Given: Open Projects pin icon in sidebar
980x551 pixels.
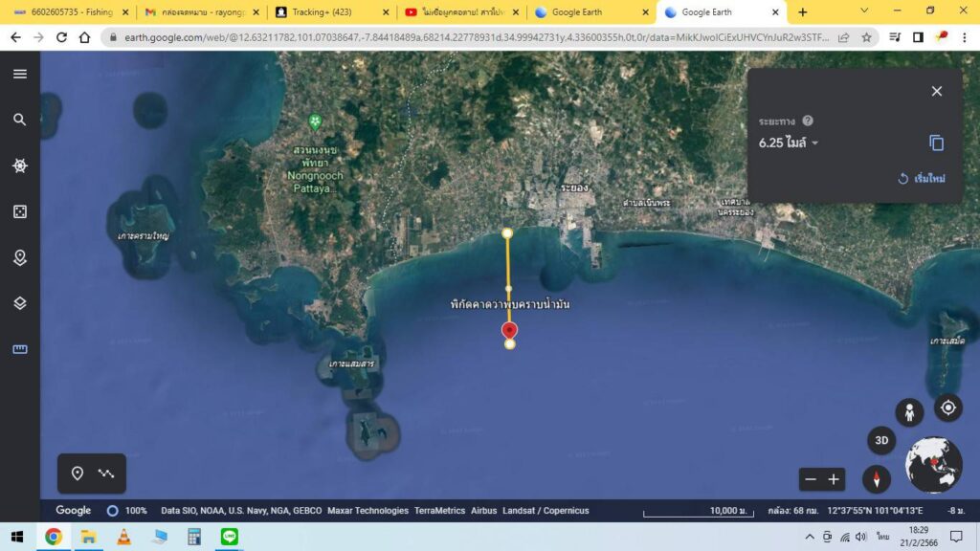Looking at the screenshot, I should (20, 257).
